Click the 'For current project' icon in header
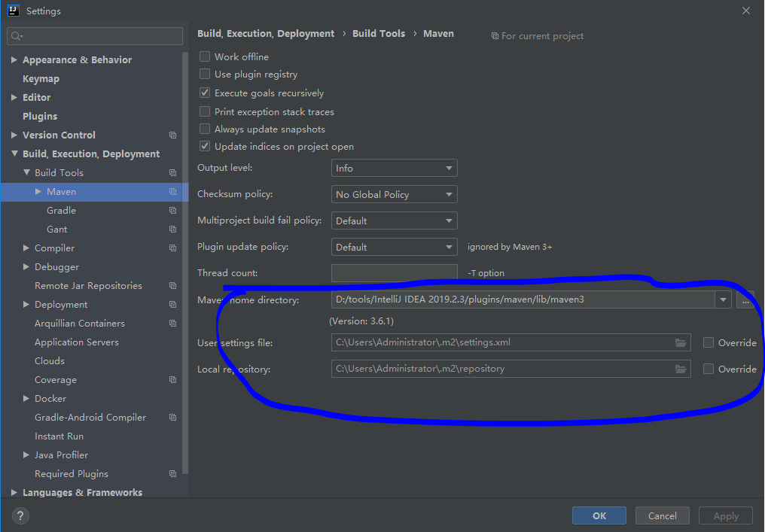The width and height of the screenshot is (765, 532). pos(495,36)
